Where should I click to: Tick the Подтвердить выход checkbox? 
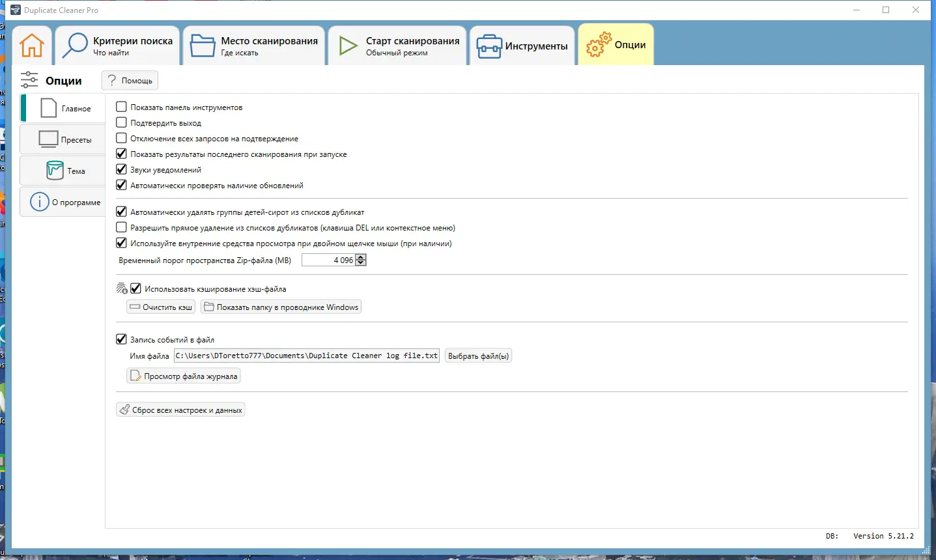click(121, 122)
